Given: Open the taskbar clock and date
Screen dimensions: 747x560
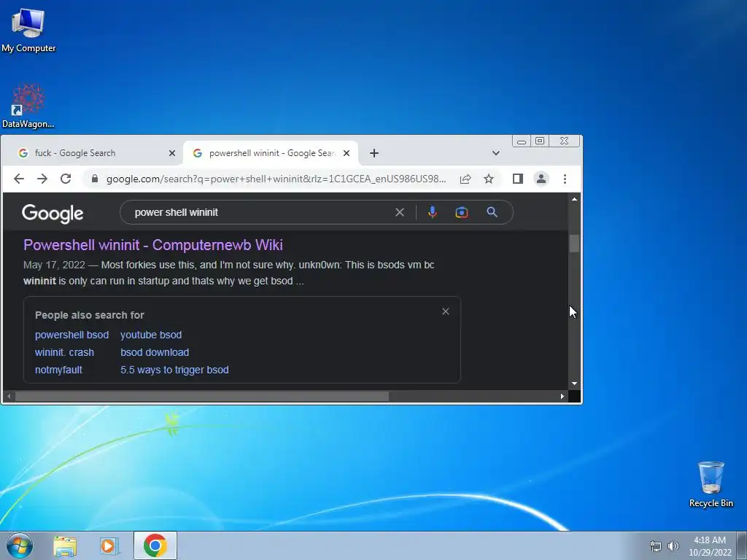Looking at the screenshot, I should coord(710,546).
